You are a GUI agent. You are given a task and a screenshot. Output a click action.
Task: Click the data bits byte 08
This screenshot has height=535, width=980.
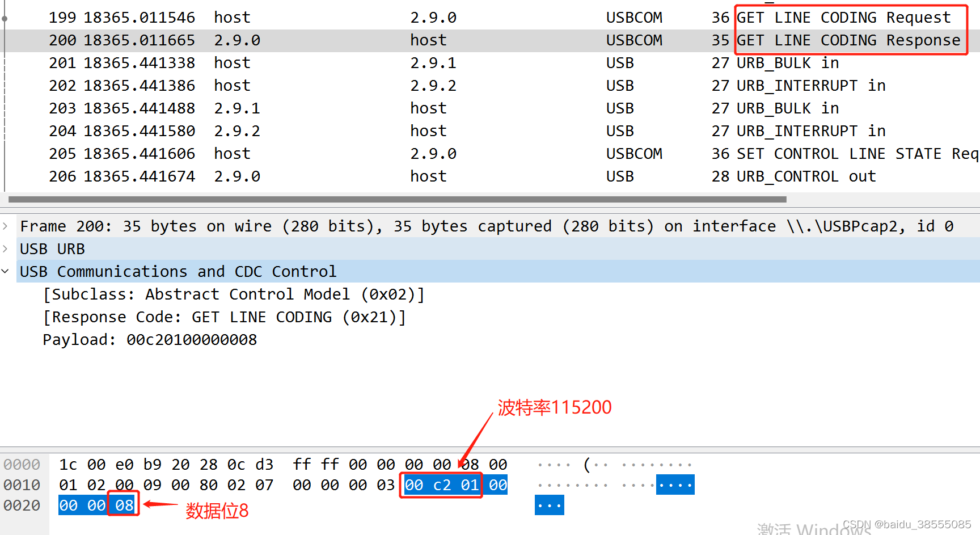coord(124,505)
